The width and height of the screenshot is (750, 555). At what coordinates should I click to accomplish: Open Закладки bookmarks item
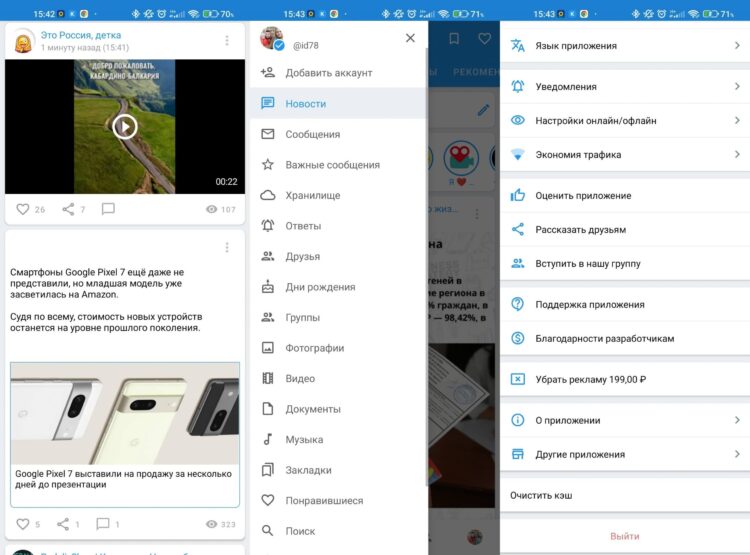[x=308, y=470]
